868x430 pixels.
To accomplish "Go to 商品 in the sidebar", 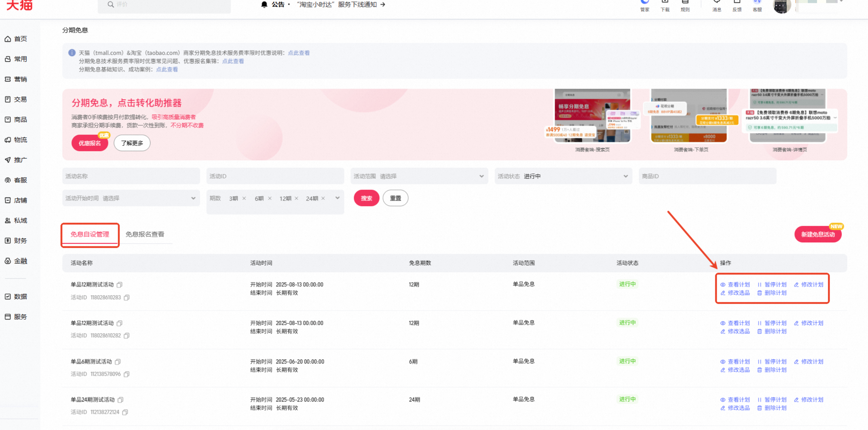I will tap(16, 120).
